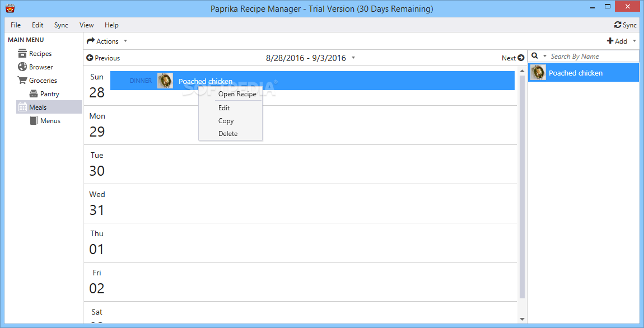Open the Pantry icon in sidebar
This screenshot has width=644, height=328.
pos(34,94)
